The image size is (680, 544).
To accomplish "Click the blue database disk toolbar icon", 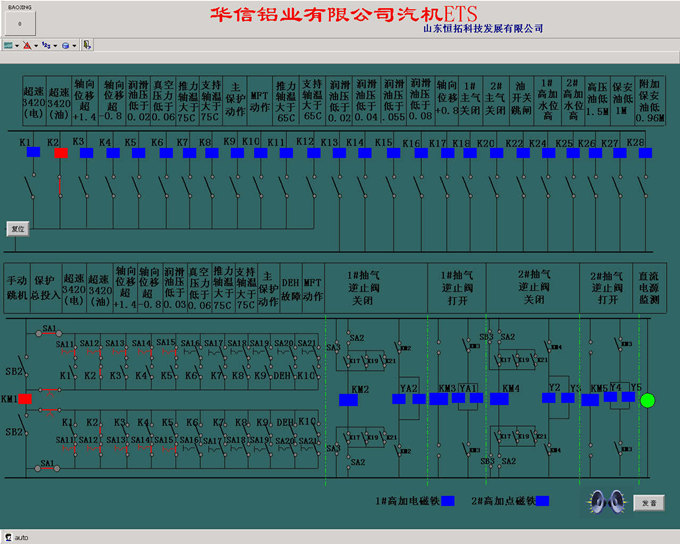I will tap(65, 45).
